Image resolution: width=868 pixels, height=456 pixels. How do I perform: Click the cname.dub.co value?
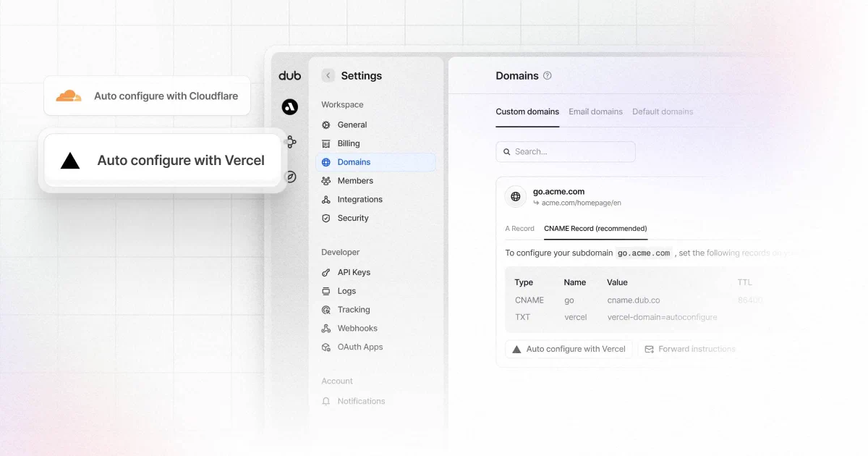click(x=634, y=300)
